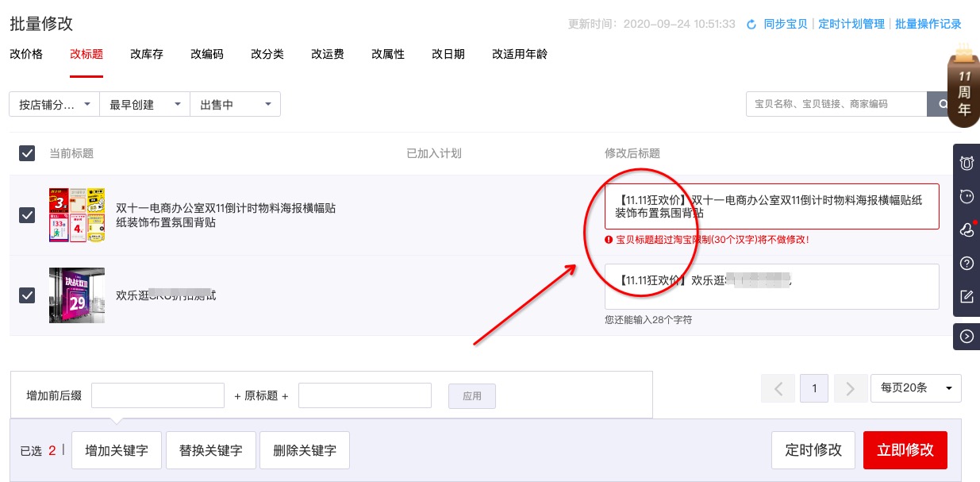Click the edit feedback sidebar icon
This screenshot has height=482, width=980.
coord(967,297)
